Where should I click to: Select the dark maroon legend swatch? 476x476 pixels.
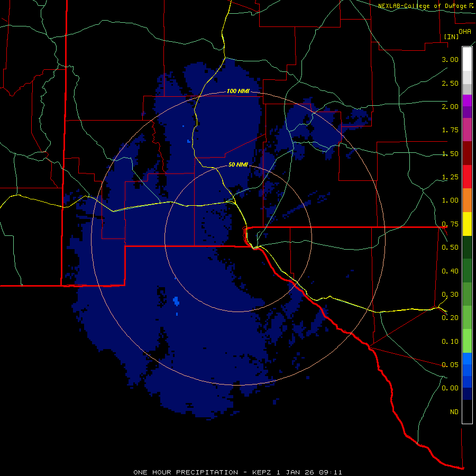coord(467,153)
